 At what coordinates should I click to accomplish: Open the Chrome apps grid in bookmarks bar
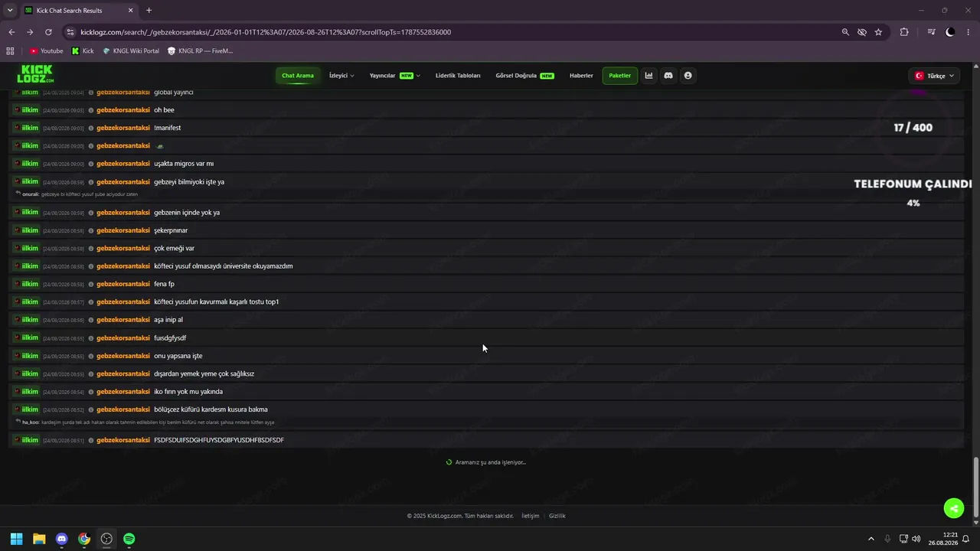point(10,51)
